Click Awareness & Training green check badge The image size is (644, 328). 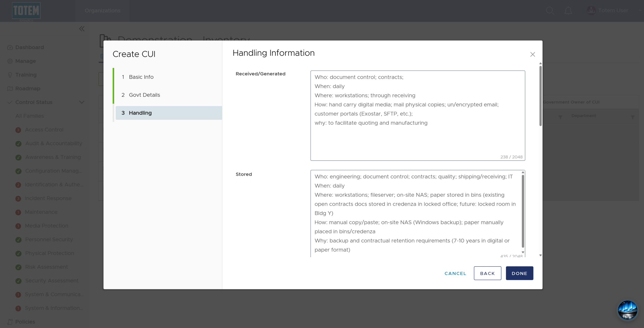(x=18, y=157)
